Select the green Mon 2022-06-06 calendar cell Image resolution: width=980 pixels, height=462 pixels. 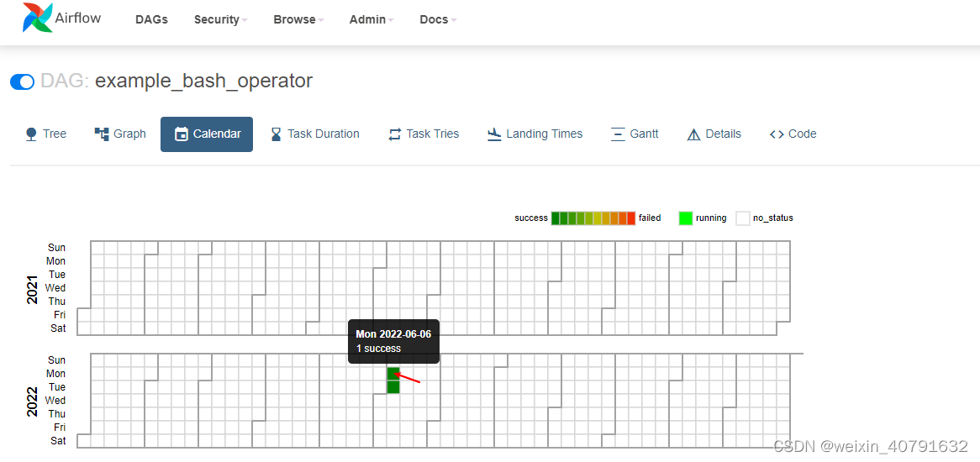393,373
